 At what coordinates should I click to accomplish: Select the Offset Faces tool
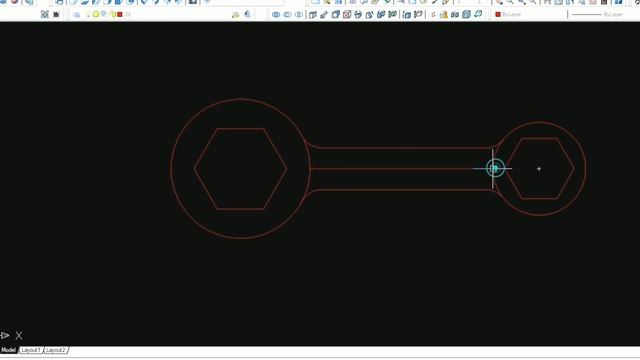coord(336,15)
